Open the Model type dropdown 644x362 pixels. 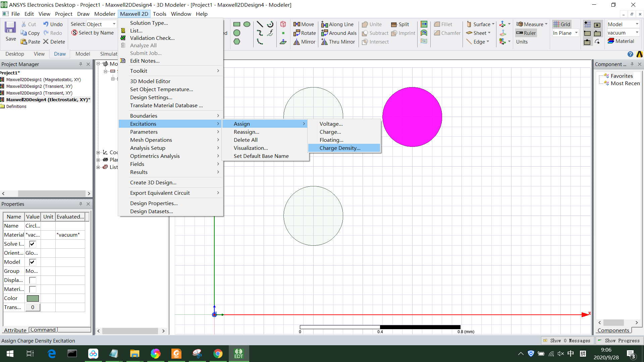(623, 24)
